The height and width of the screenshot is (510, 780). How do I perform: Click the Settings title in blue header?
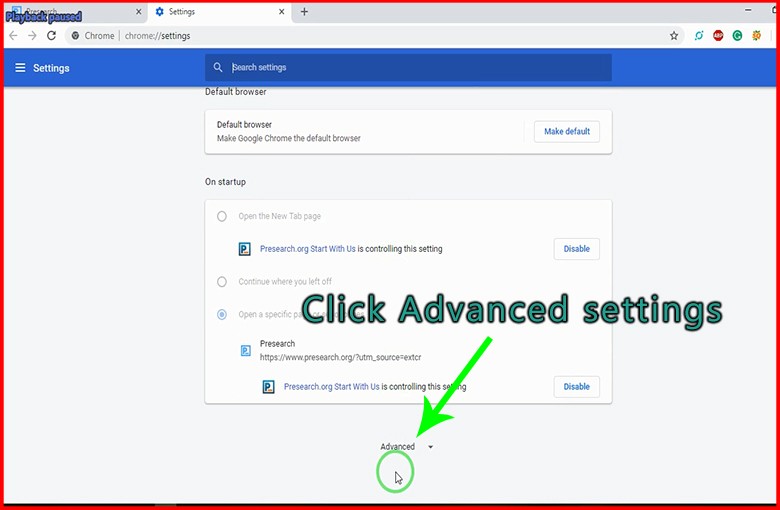51,68
